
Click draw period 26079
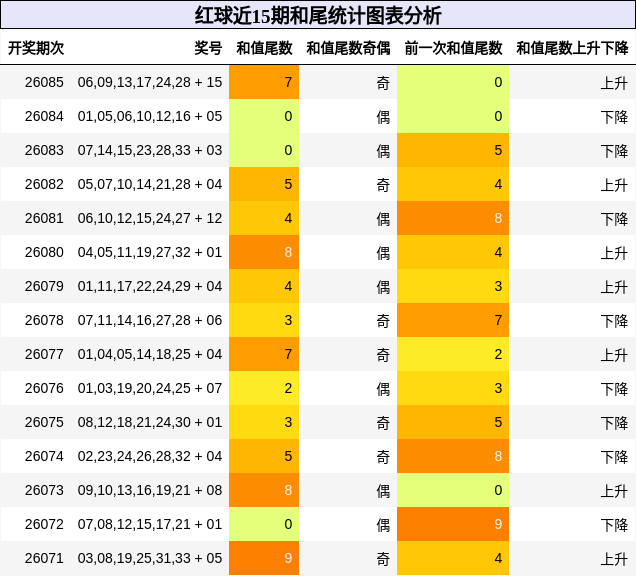[x=44, y=286]
